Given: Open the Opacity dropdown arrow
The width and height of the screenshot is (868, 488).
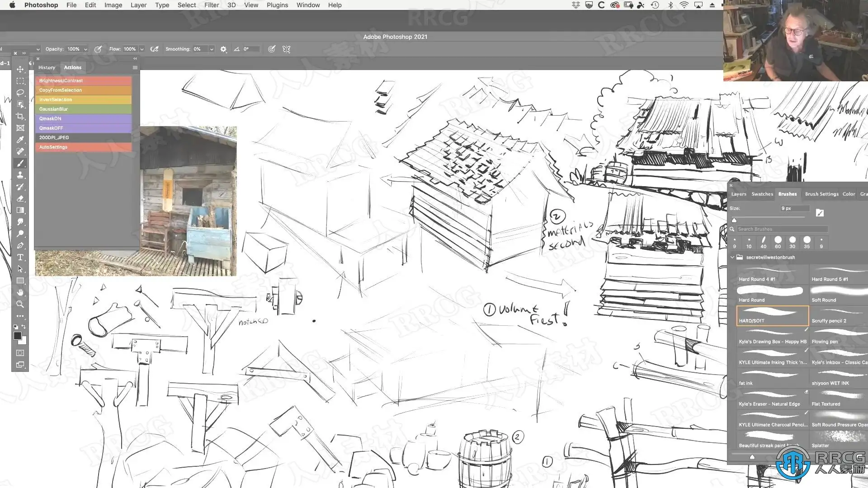Looking at the screenshot, I should [85, 49].
